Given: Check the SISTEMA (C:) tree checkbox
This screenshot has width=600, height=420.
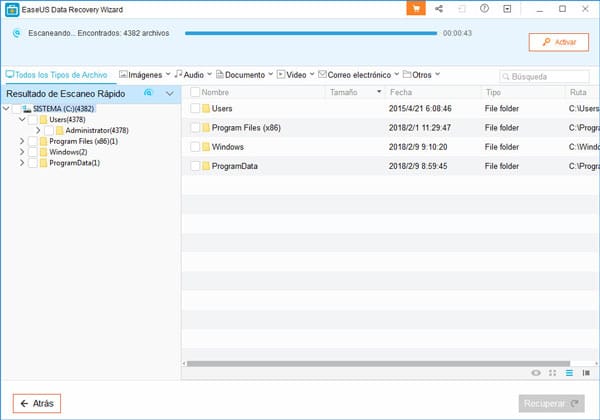Looking at the screenshot, I should point(16,109).
